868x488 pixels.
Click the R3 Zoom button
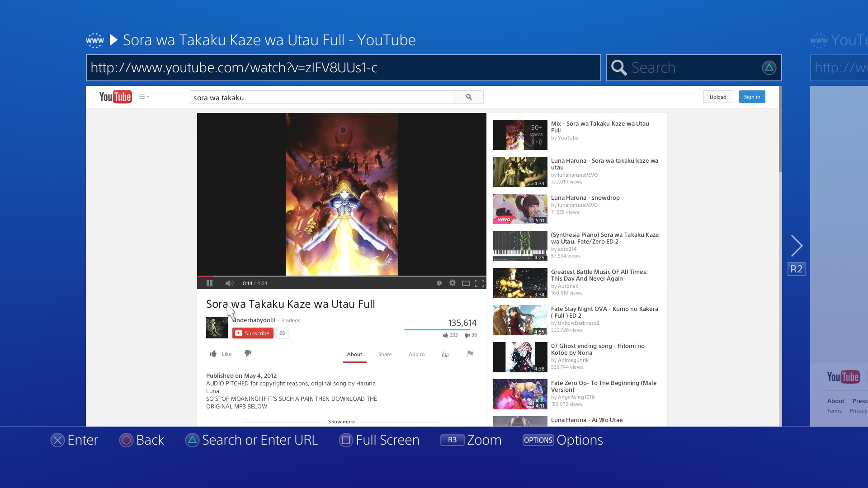[x=452, y=440]
